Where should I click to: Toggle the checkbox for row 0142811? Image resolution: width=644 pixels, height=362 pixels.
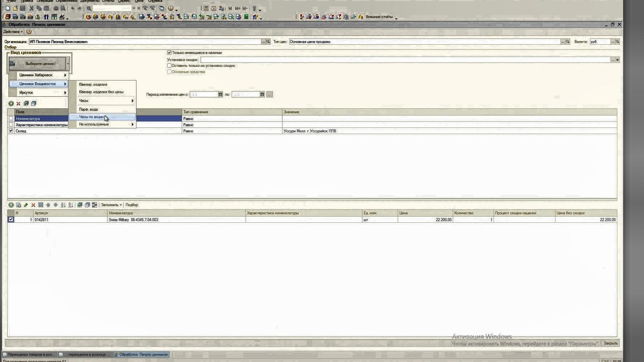[x=11, y=220]
